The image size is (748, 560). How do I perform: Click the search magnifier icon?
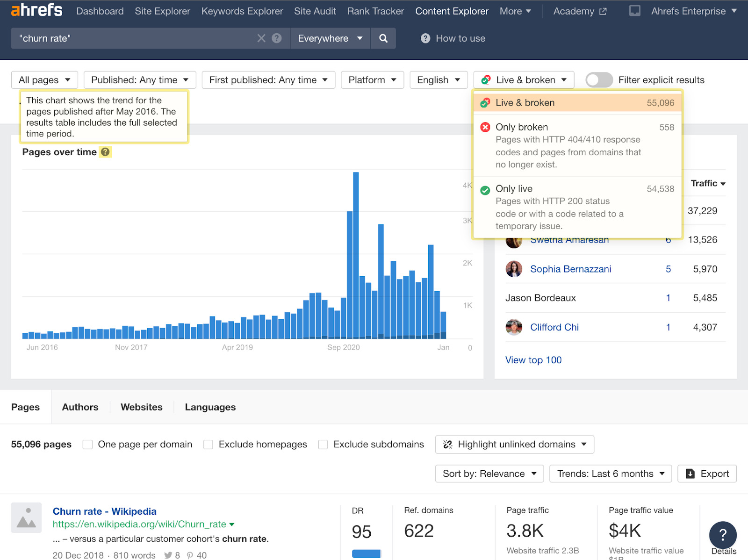tap(383, 38)
